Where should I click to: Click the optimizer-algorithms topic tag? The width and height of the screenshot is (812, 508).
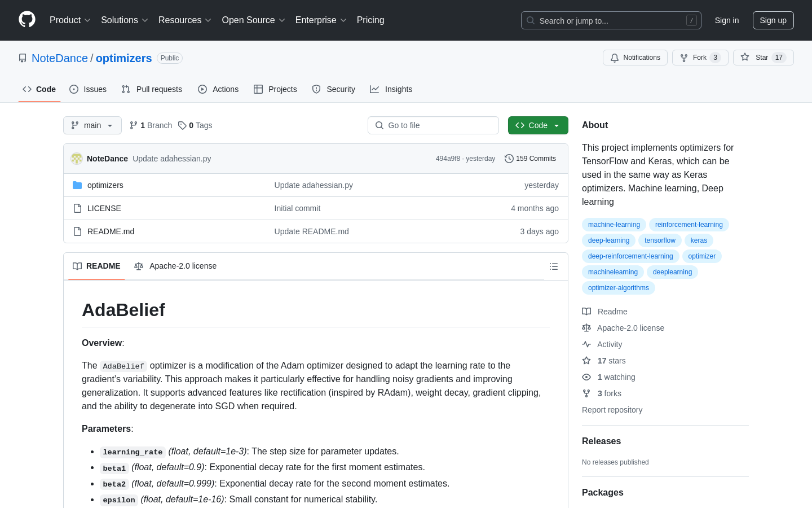tap(619, 288)
